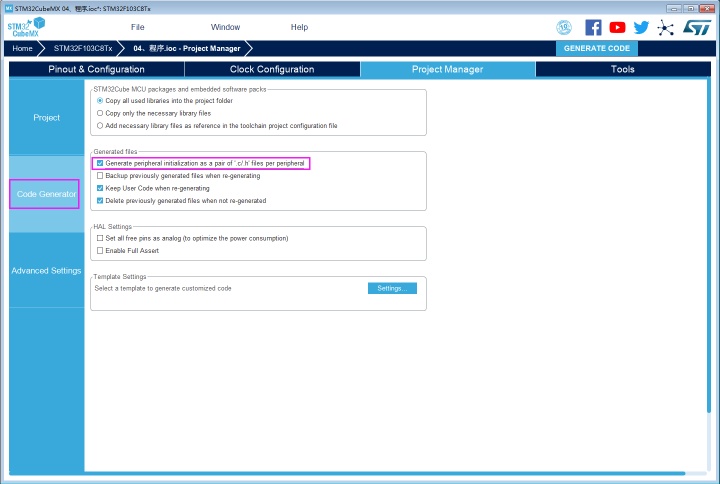Click the 'HAL Settings' group label
The image size is (720, 484).
point(112,226)
